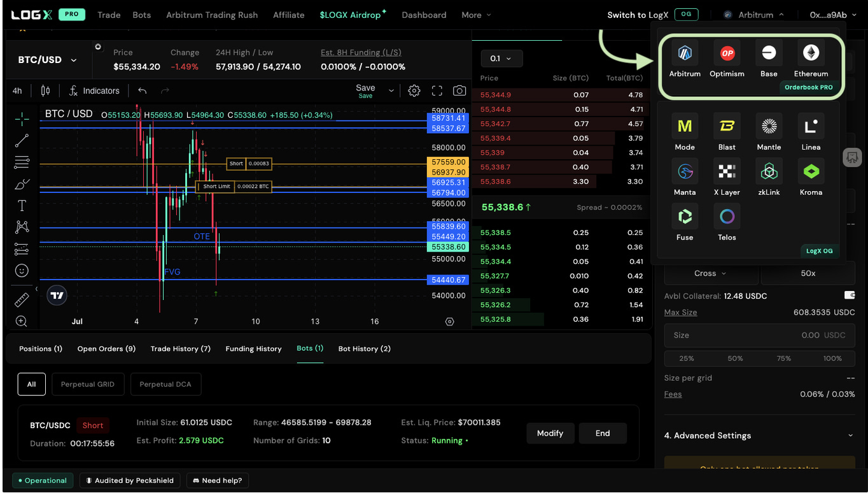Open the Cross margin mode dropdown
Viewport: 868px width, 493px height.
pos(710,273)
